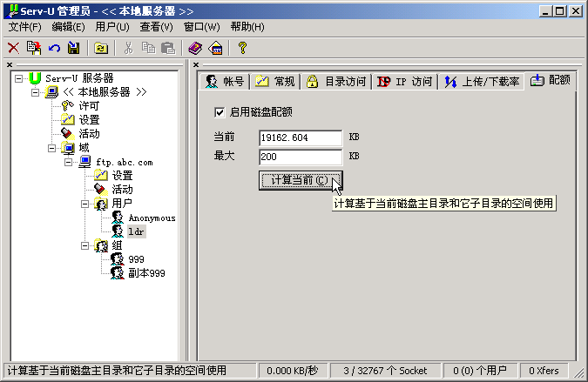Switch to the 上传/下载率 tab
The height and width of the screenshot is (382, 588).
coord(482,81)
